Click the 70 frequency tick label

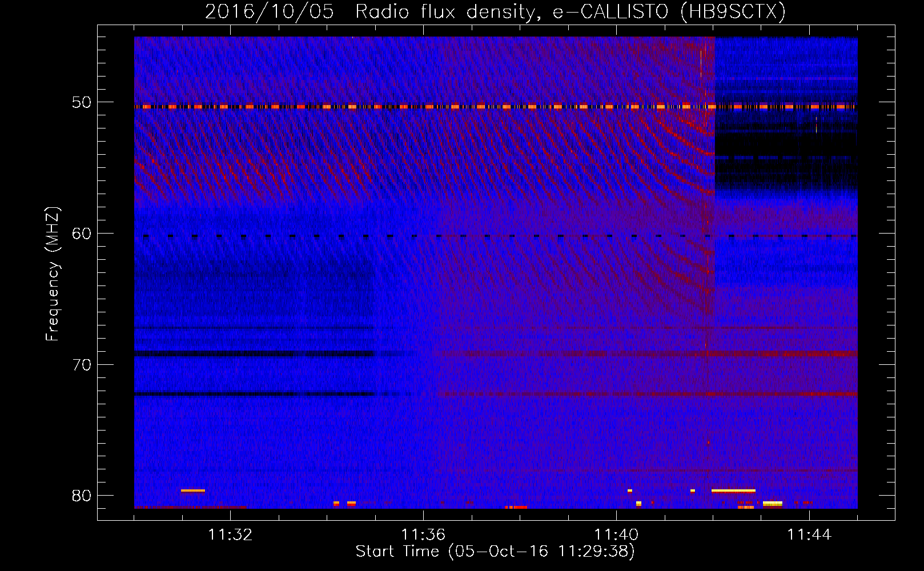pos(82,364)
